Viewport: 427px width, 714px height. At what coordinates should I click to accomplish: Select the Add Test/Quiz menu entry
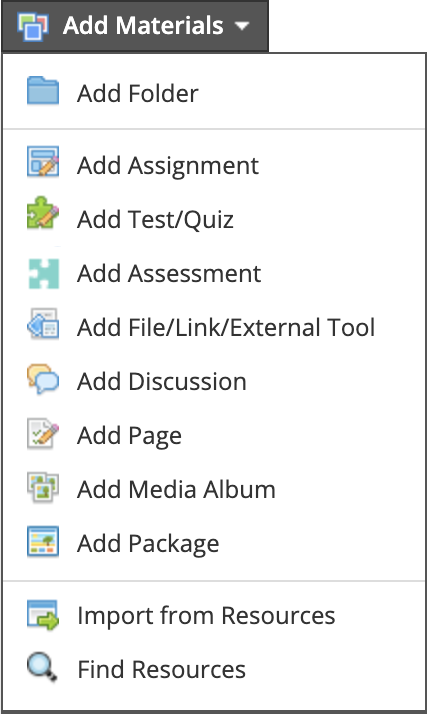155,219
